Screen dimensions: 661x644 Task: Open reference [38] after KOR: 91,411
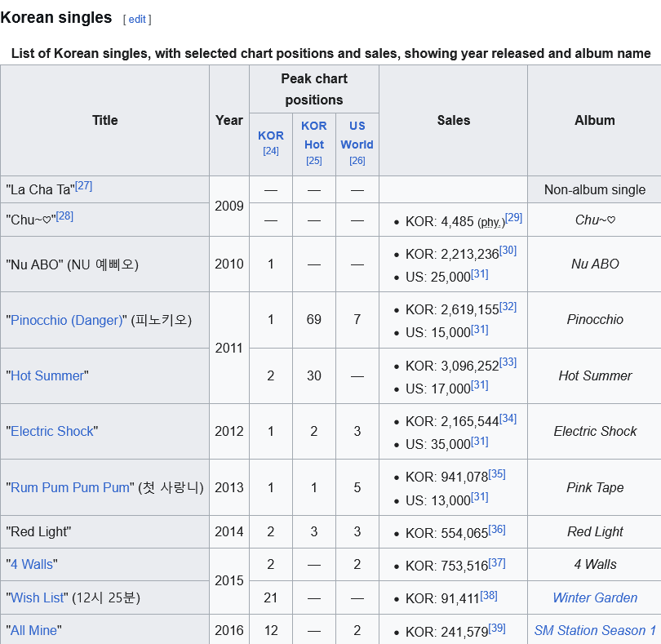coord(489,596)
